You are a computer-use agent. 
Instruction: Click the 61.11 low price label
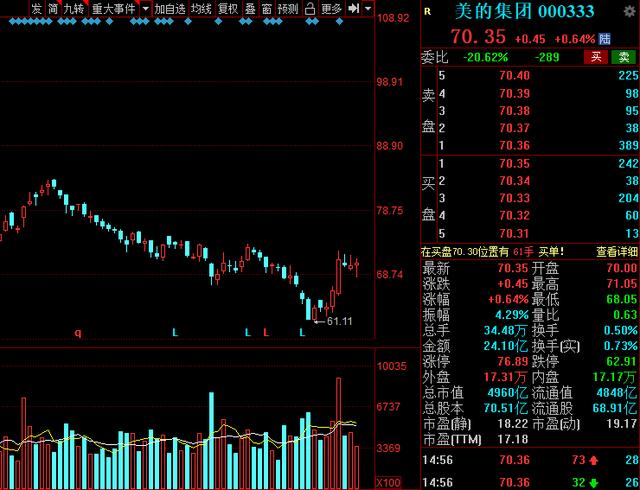(339, 321)
